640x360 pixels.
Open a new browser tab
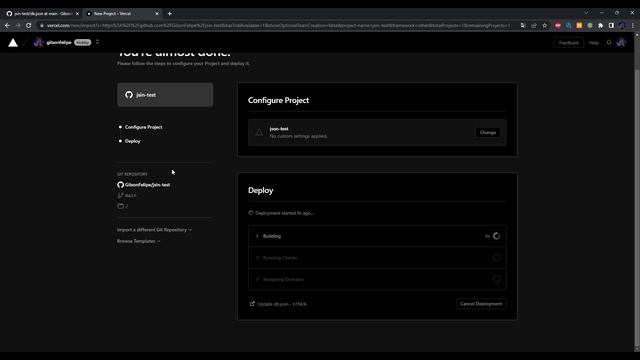(x=169, y=13)
